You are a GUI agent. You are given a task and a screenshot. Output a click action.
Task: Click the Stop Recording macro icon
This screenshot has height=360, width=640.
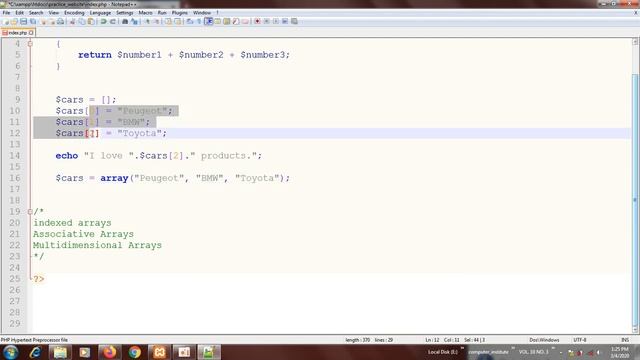[267, 21]
